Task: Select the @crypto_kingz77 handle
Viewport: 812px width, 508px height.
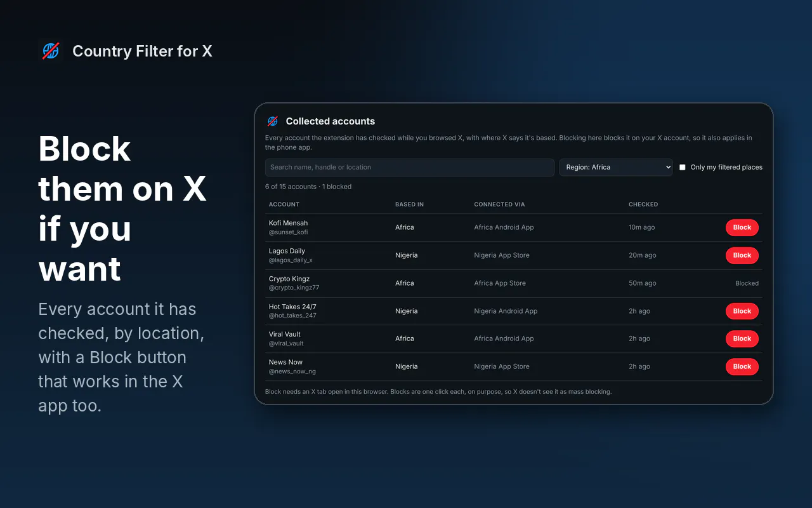Action: click(294, 288)
